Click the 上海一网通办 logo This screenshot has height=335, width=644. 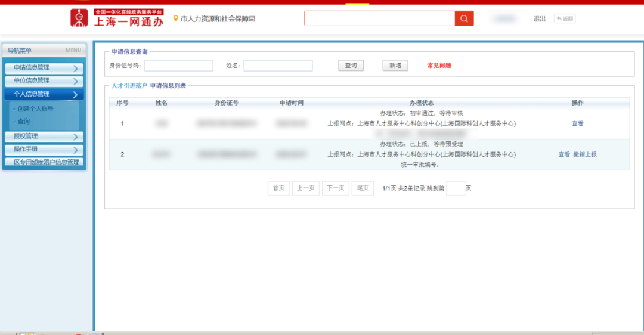[117, 18]
